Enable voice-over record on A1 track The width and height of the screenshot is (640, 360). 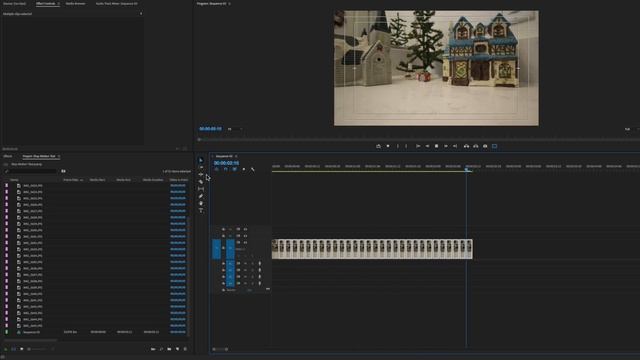pyautogui.click(x=260, y=264)
